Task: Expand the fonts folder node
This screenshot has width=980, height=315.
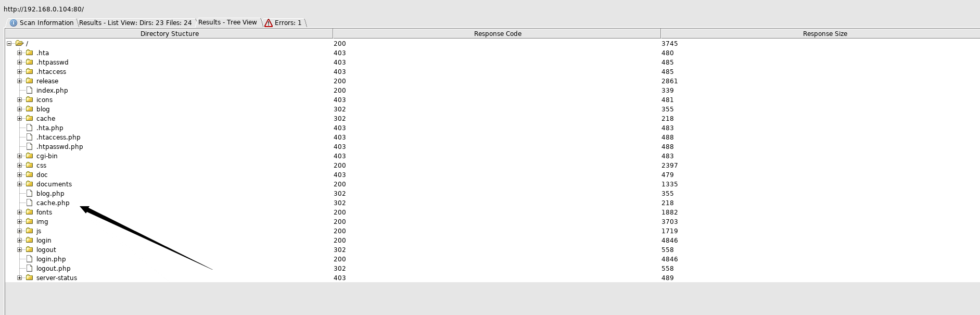Action: [20, 212]
